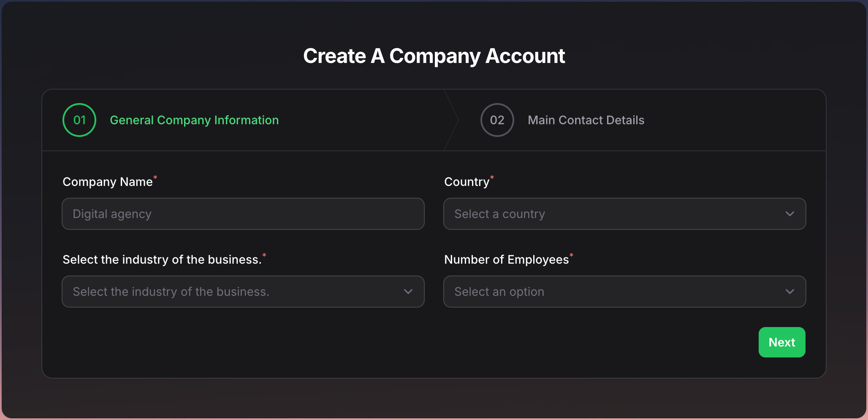Click the red asterisk beside Country
This screenshot has width=868, height=420.
tap(492, 177)
